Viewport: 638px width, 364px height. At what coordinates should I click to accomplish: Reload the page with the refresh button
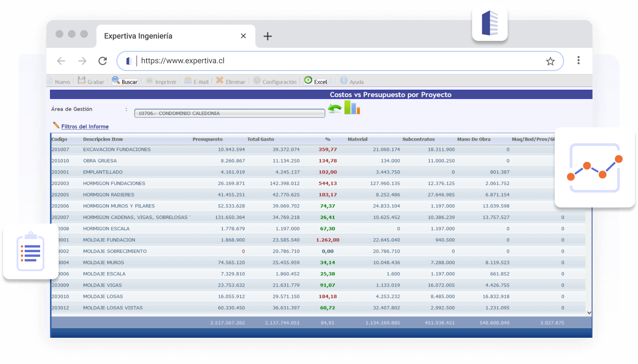tap(103, 61)
